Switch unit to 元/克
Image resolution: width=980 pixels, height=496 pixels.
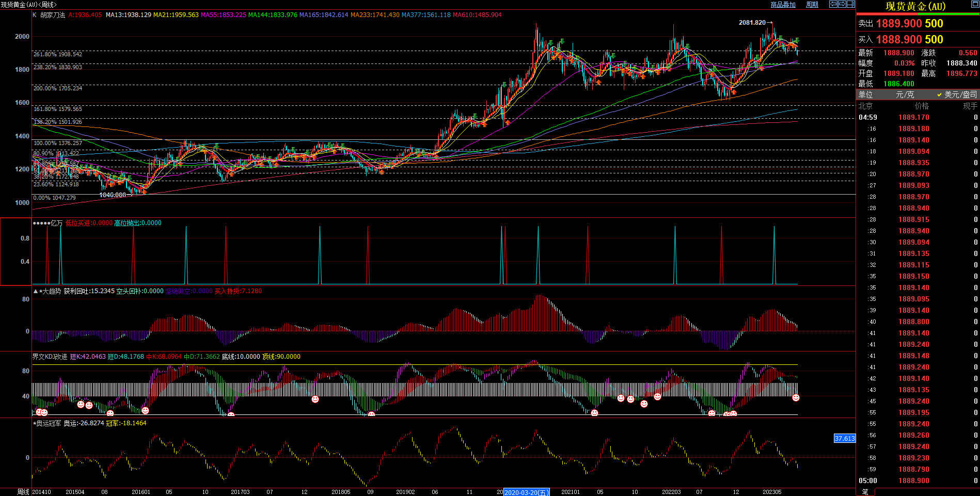(x=905, y=94)
